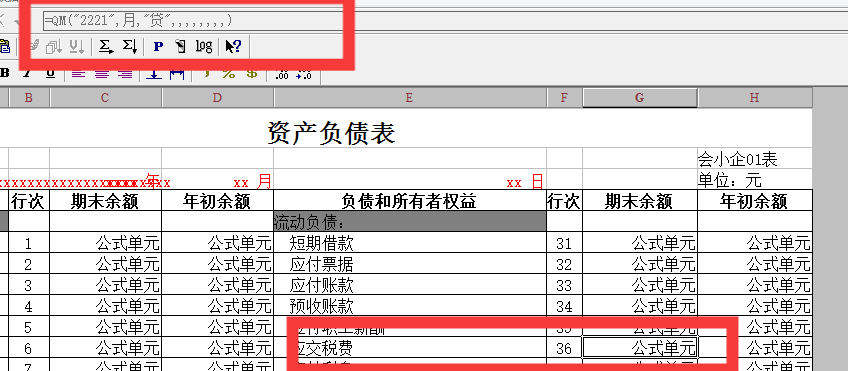Select column F header
Screen dimensions: 848x371
click(x=564, y=97)
